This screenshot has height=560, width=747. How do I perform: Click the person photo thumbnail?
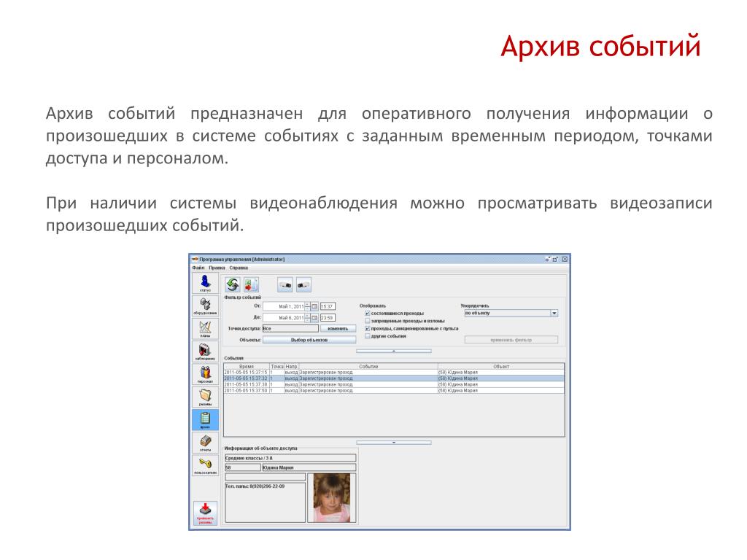(332, 497)
